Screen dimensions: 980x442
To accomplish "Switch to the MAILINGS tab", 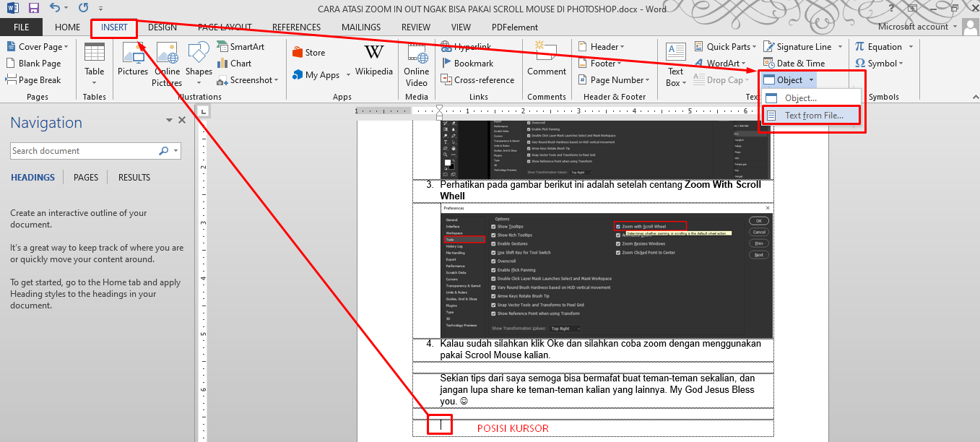I will (361, 27).
